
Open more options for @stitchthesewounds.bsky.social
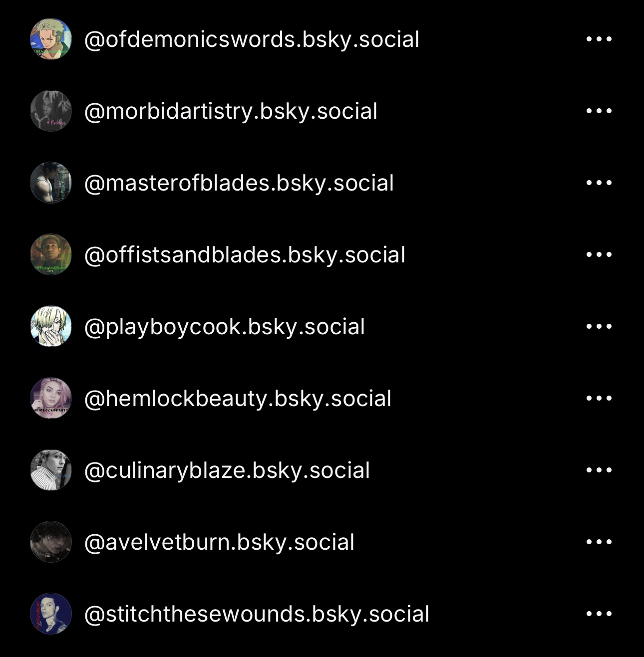[599, 614]
